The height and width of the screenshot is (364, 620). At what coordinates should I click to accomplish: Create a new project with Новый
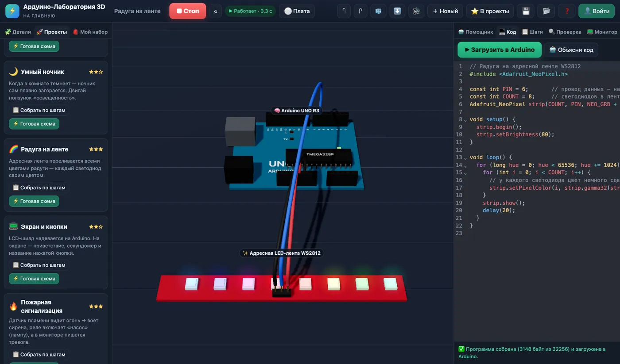pos(445,11)
